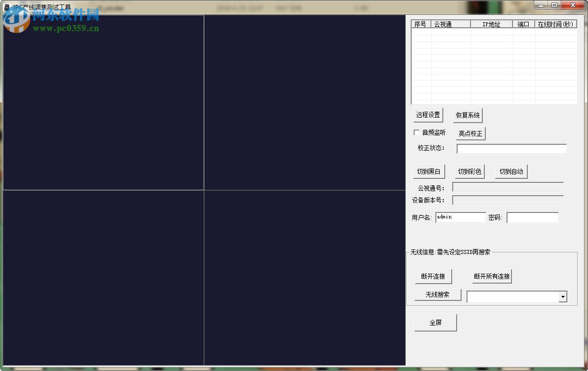Viewport: 588px width, 371px height.
Task: Switch camera to black-white with 切到黑白
Action: click(429, 171)
